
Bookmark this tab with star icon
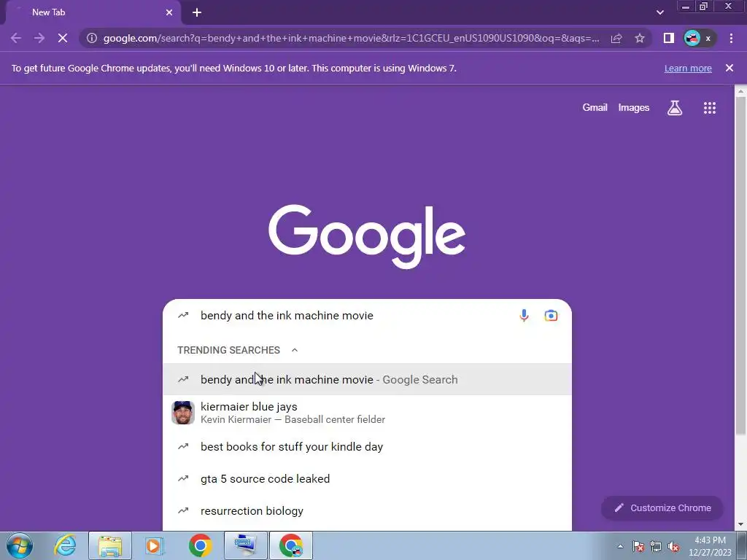point(639,38)
